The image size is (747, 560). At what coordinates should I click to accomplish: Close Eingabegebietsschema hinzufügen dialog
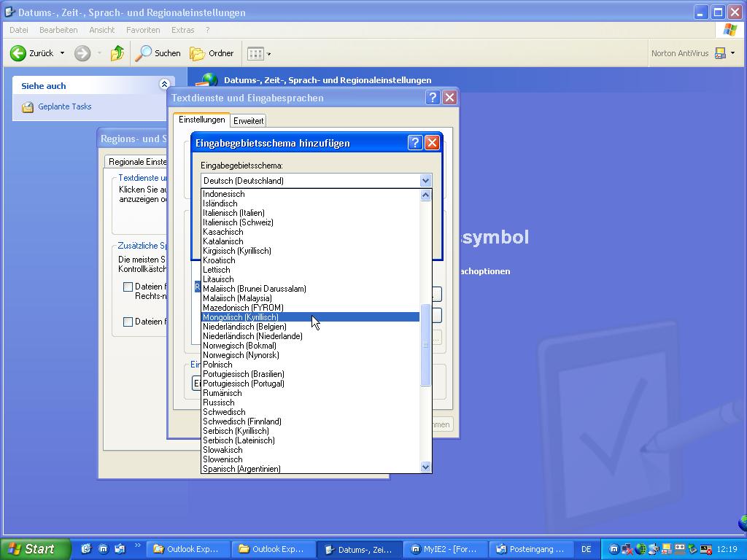point(432,143)
